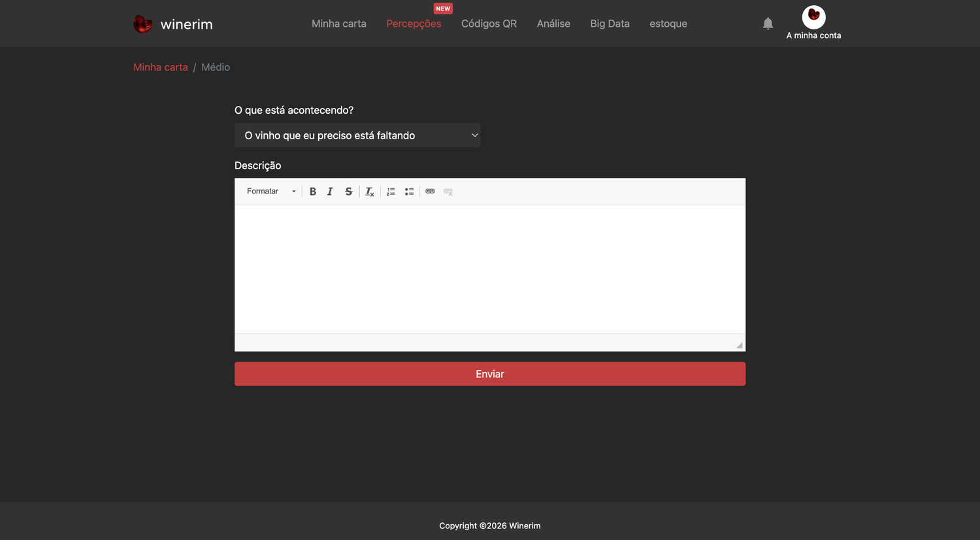
Task: Click the Copyright ©2026 Winerim text
Action: tap(490, 526)
